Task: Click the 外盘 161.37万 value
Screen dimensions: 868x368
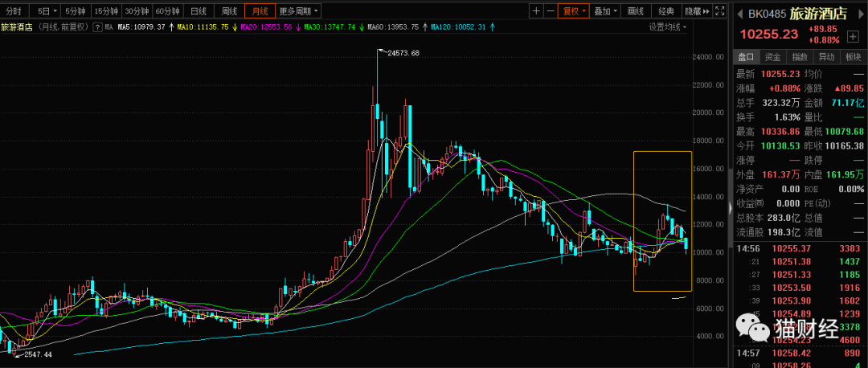Action: 782,174
